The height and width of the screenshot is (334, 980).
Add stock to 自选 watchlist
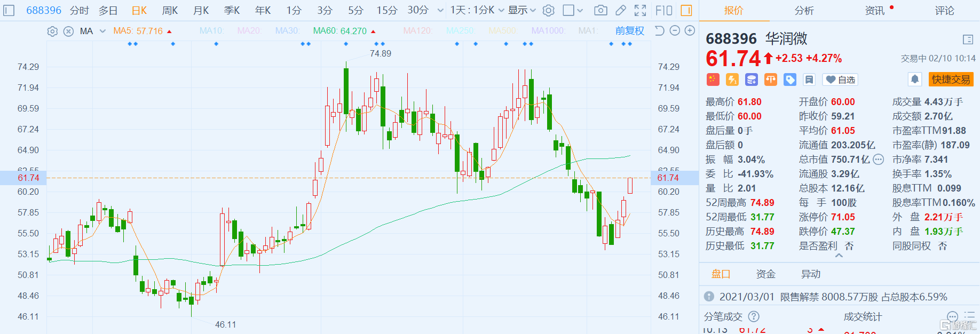click(840, 79)
